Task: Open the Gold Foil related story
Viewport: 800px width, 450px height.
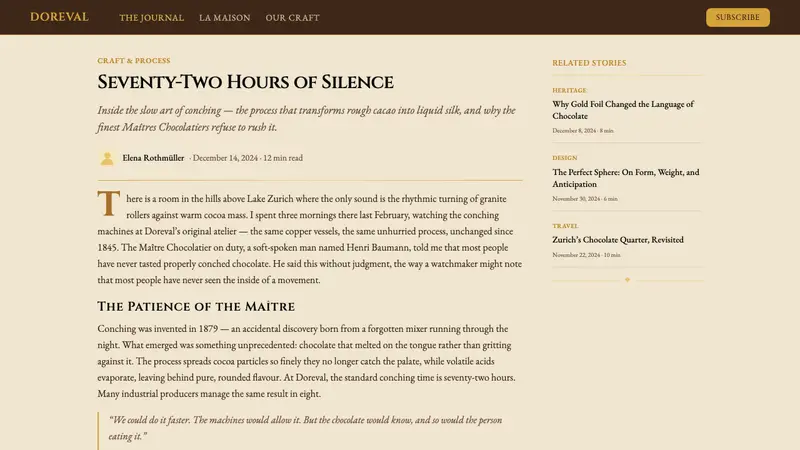Action: [623, 110]
